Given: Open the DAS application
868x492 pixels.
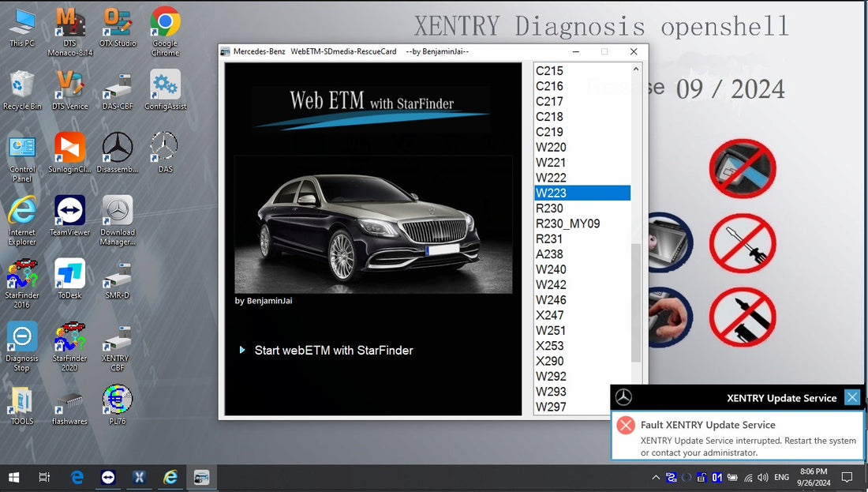Looking at the screenshot, I should [163, 148].
